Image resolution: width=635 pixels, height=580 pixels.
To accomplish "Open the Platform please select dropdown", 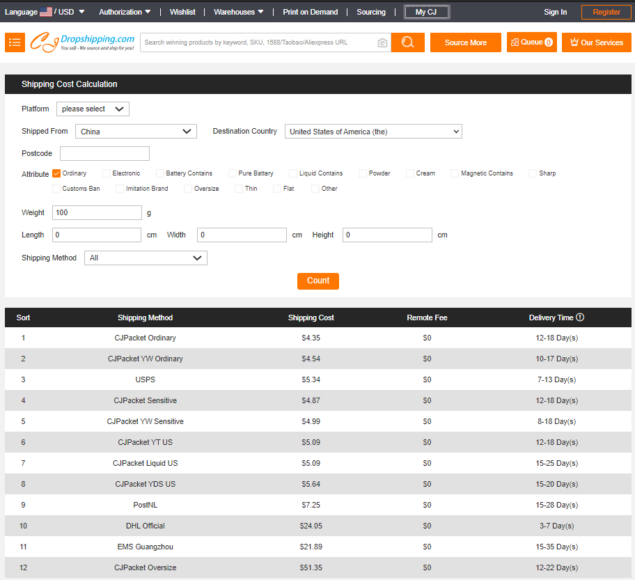I will tap(93, 109).
